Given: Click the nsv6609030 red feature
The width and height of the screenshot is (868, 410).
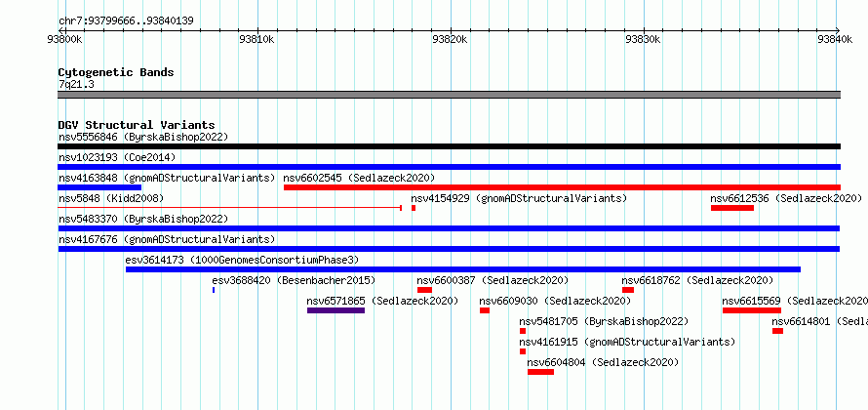Looking at the screenshot, I should 485,310.
